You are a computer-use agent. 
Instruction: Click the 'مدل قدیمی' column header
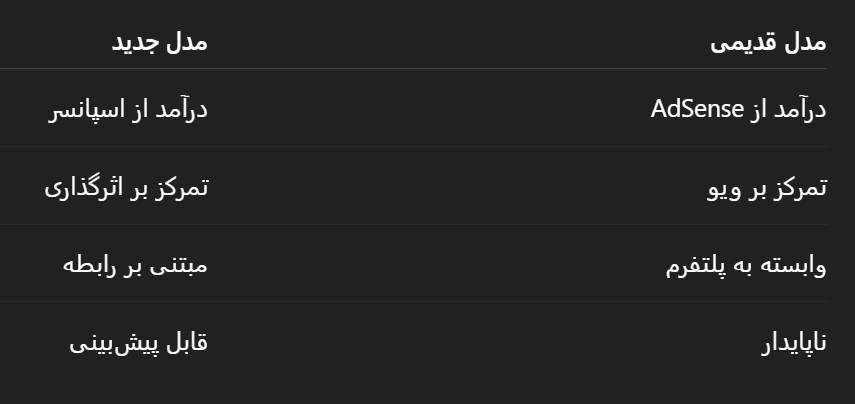coord(768,43)
